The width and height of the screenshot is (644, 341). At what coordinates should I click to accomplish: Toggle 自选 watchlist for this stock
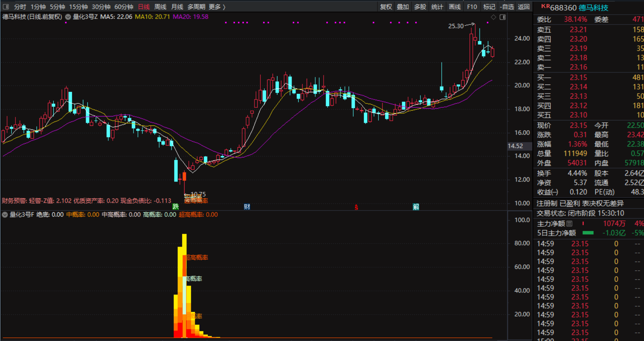[507, 7]
